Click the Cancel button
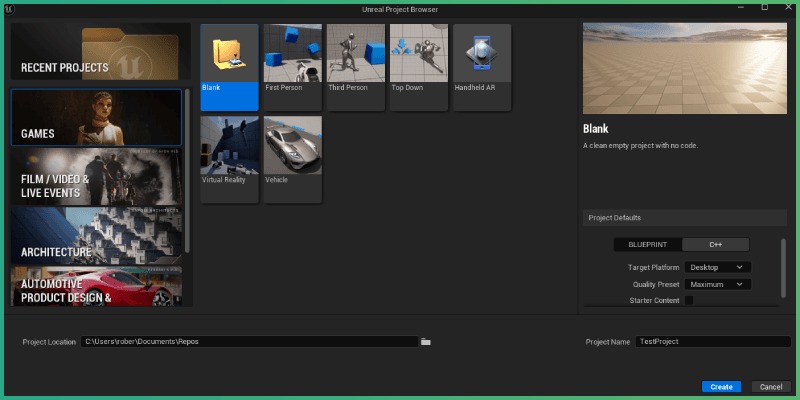 click(x=771, y=387)
